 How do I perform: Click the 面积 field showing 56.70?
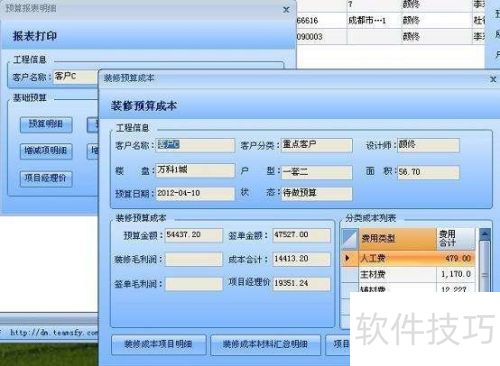428,172
